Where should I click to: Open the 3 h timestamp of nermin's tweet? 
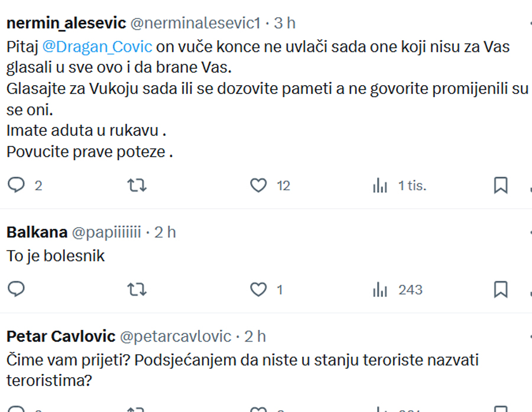pos(285,23)
